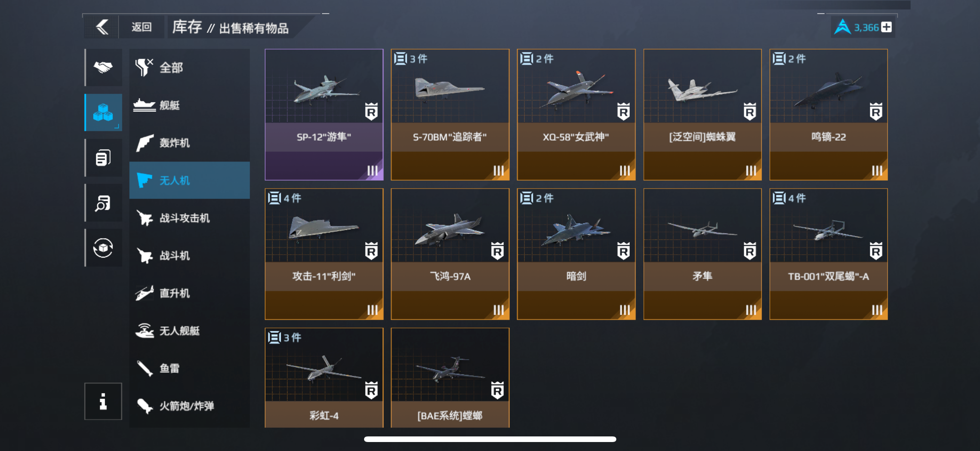This screenshot has width=980, height=451.
Task: Select the 鱼雷 torpedo category
Action: [x=189, y=368]
